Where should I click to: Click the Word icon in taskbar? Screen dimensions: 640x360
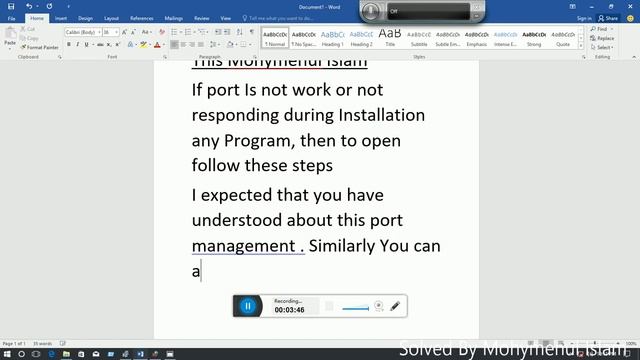click(140, 354)
